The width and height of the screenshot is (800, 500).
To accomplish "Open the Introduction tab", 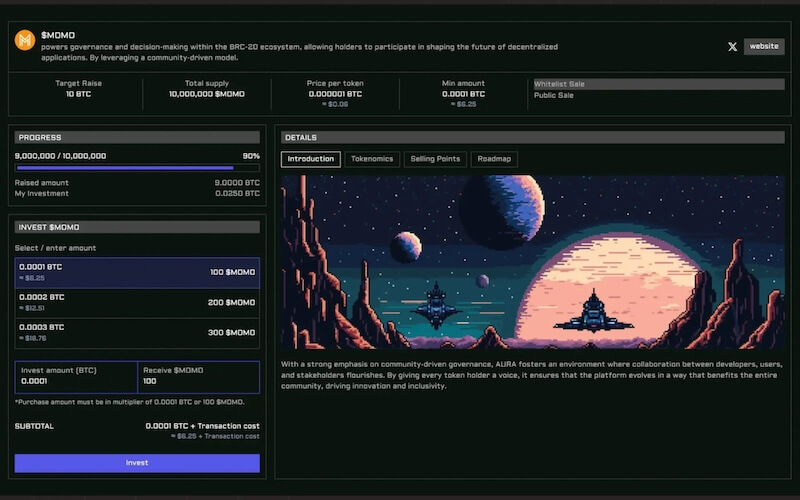I will click(310, 159).
